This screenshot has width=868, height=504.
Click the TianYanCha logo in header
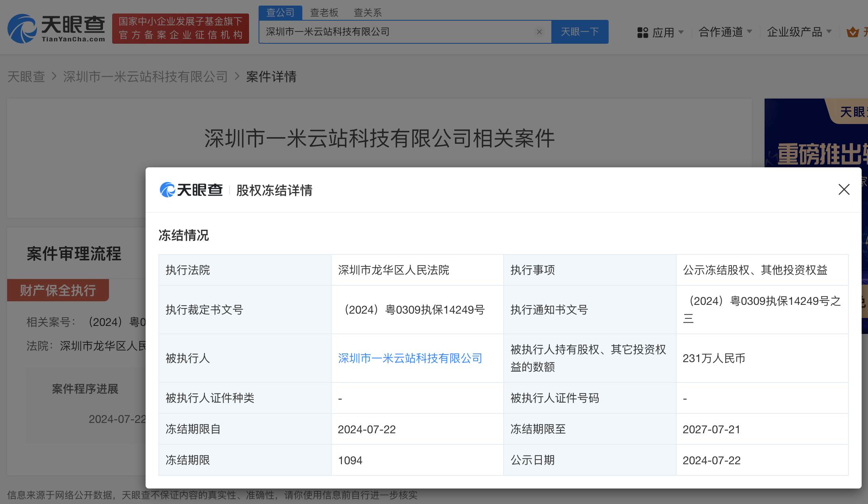(56, 29)
